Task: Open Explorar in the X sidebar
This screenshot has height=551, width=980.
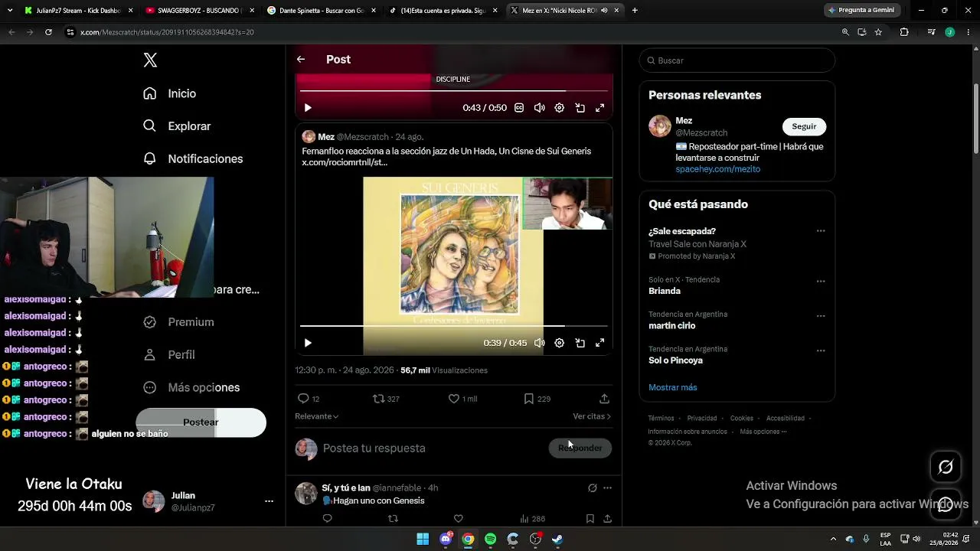Action: (177, 126)
